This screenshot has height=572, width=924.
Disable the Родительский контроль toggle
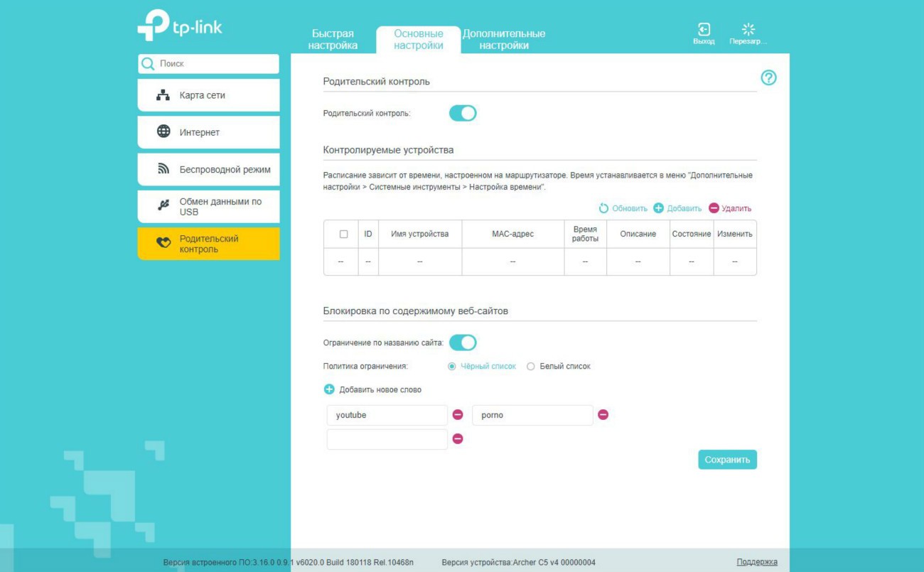[463, 113]
